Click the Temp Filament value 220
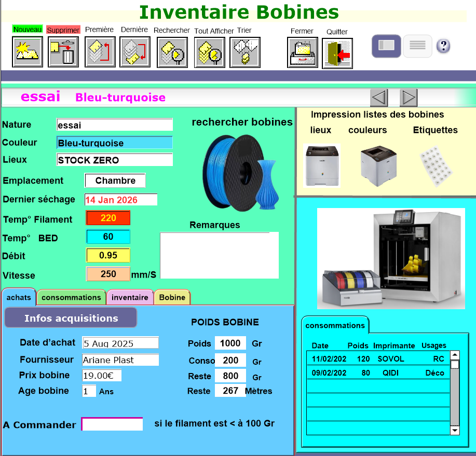Viewport: 476px width, 456px height. pyautogui.click(x=108, y=218)
